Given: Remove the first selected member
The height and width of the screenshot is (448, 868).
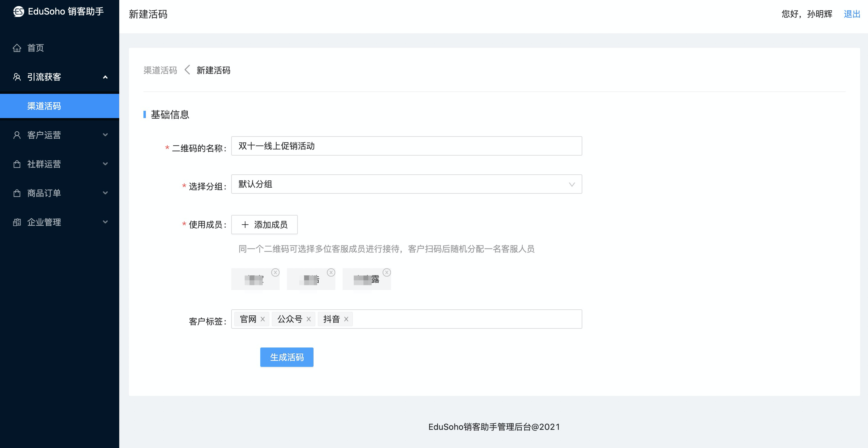Looking at the screenshot, I should tap(275, 272).
